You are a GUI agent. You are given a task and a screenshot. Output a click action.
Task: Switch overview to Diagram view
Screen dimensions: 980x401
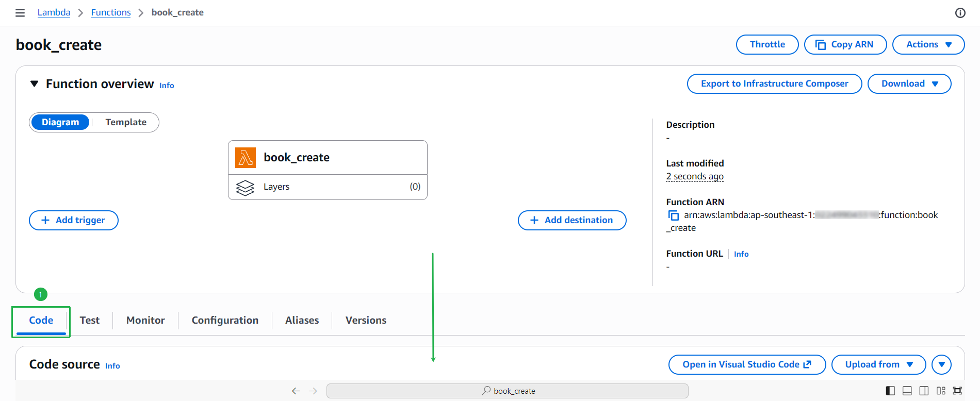(x=60, y=122)
